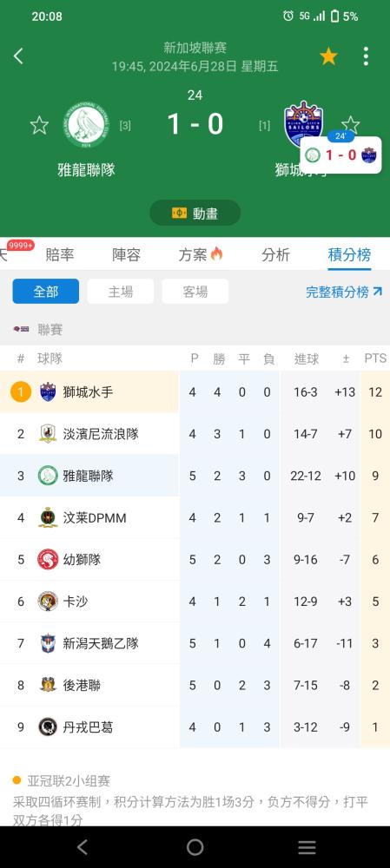Select the 客場 standings filter
Image resolution: width=390 pixels, height=868 pixels.
pos(195,291)
